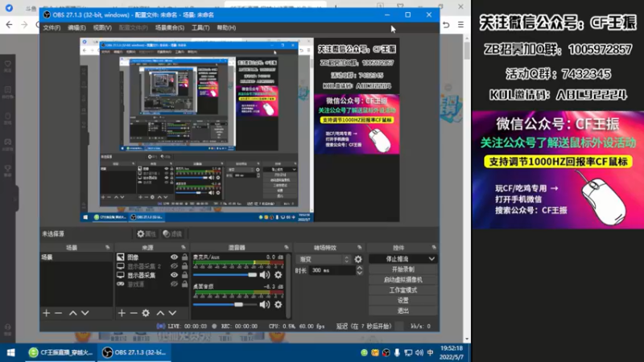This screenshot has height=362, width=644.
Task: Pop out the 混音器 dock panel
Action: pos(287,248)
